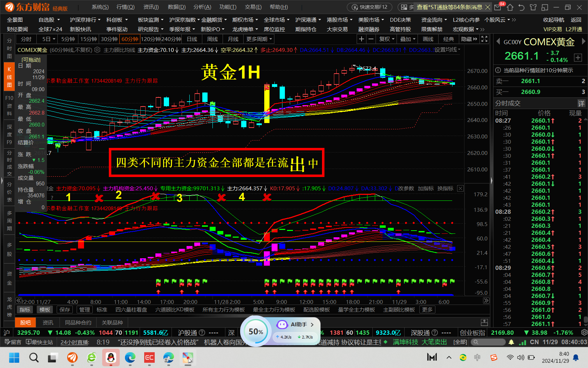Switch to 日线 daily chart
The width and height of the screenshot is (588, 368).
192,39
